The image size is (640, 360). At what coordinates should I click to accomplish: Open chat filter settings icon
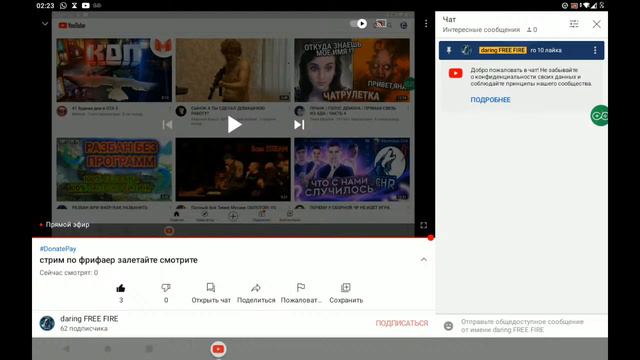pyautogui.click(x=574, y=24)
